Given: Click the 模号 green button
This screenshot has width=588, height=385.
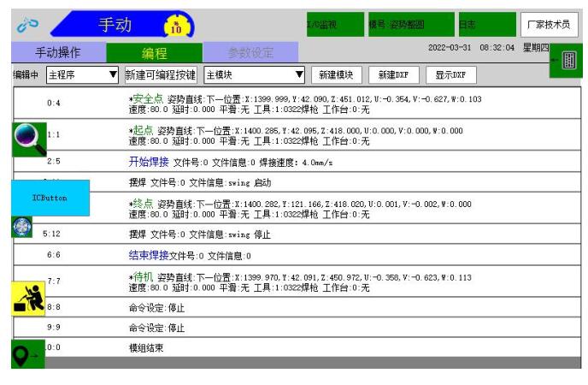Looking at the screenshot, I should 411,25.
